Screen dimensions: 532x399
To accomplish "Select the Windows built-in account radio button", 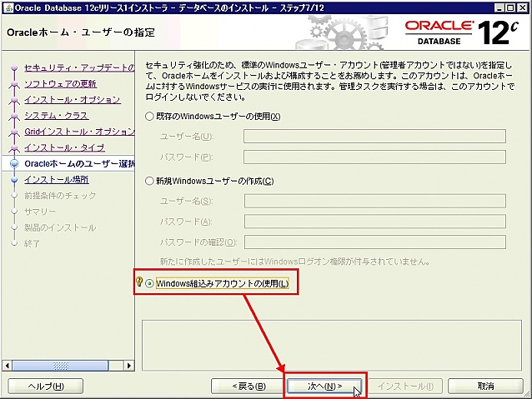I will pos(149,283).
